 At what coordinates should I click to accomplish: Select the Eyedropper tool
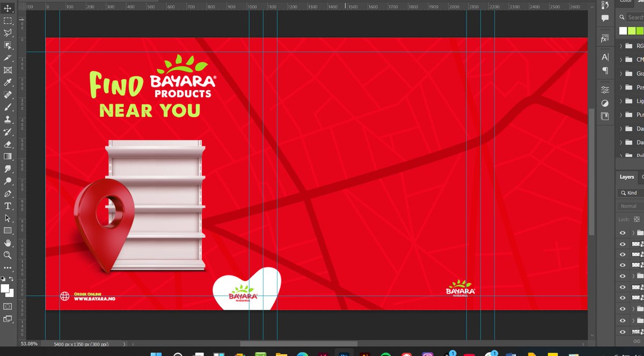click(x=8, y=82)
